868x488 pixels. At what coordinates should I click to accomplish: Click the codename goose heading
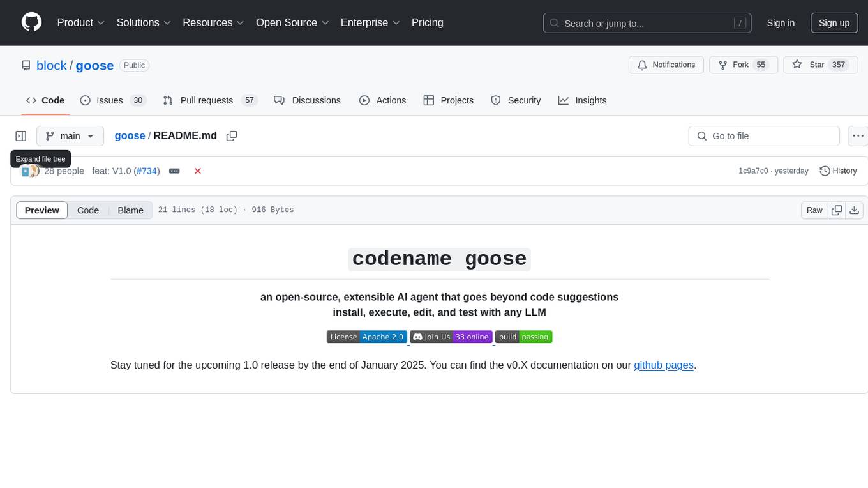click(440, 259)
